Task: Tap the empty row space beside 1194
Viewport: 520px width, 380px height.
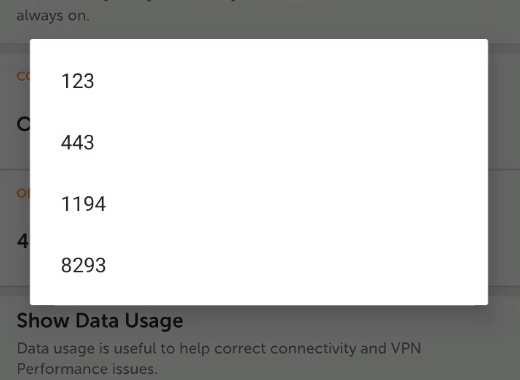Action: pyautogui.click(x=295, y=204)
